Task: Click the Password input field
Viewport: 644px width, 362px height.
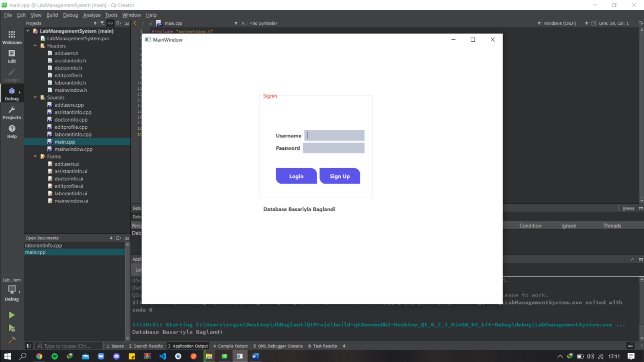Action: click(x=334, y=148)
